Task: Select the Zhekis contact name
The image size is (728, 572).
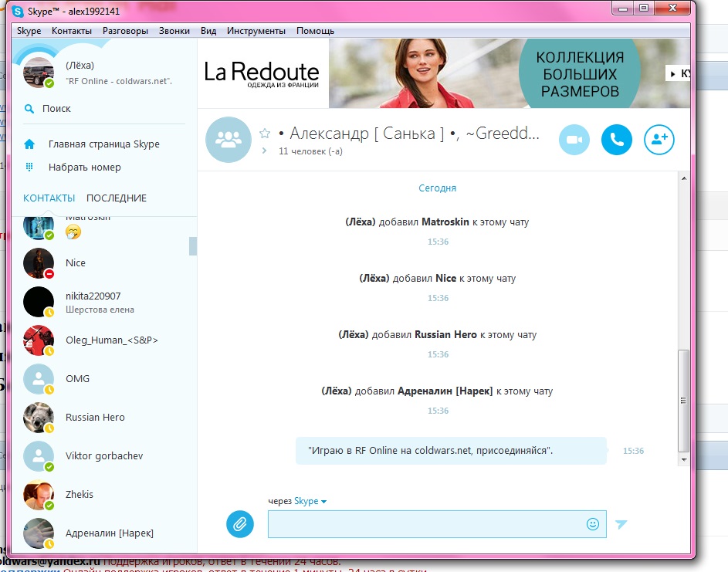Action: pos(80,495)
